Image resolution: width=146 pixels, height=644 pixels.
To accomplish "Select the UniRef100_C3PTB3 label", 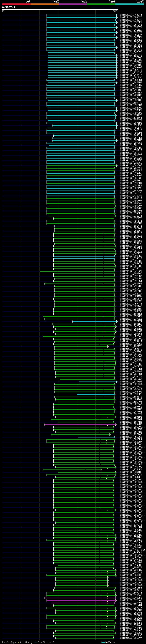I will (131, 65).
